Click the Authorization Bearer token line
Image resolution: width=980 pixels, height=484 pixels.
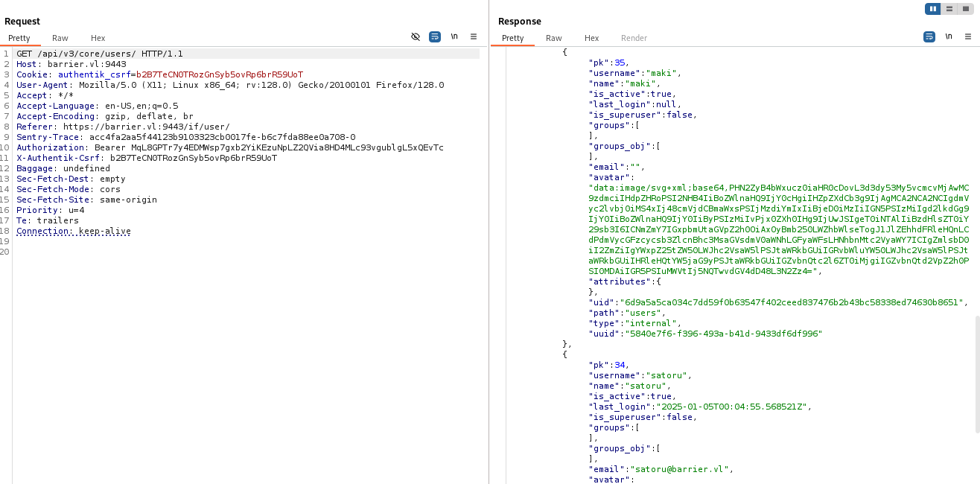[230, 147]
